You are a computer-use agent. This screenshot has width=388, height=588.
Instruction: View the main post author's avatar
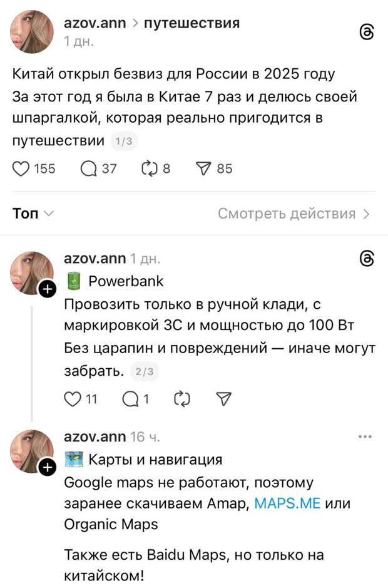pos(32,32)
